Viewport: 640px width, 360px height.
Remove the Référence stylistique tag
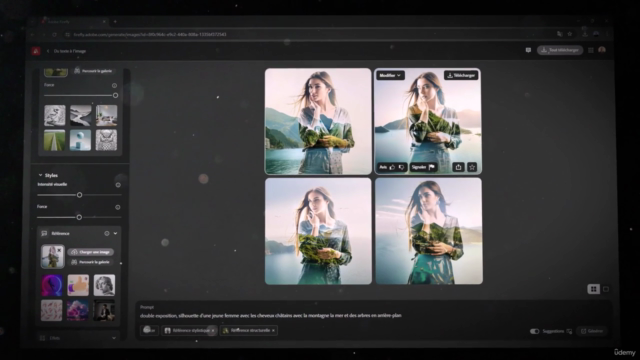[213, 331]
